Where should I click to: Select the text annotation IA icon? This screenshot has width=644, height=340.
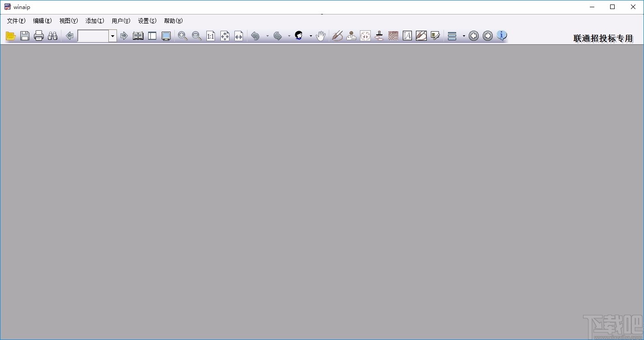click(x=407, y=36)
